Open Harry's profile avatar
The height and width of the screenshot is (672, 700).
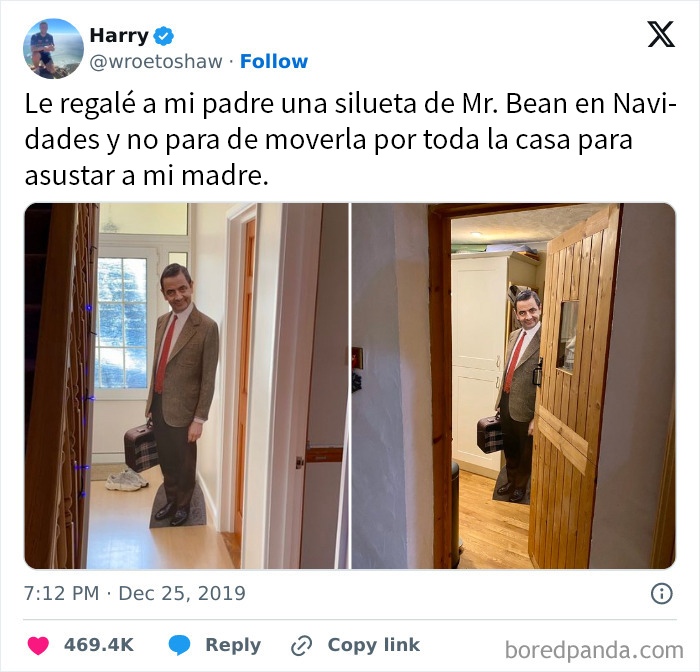coord(53,49)
